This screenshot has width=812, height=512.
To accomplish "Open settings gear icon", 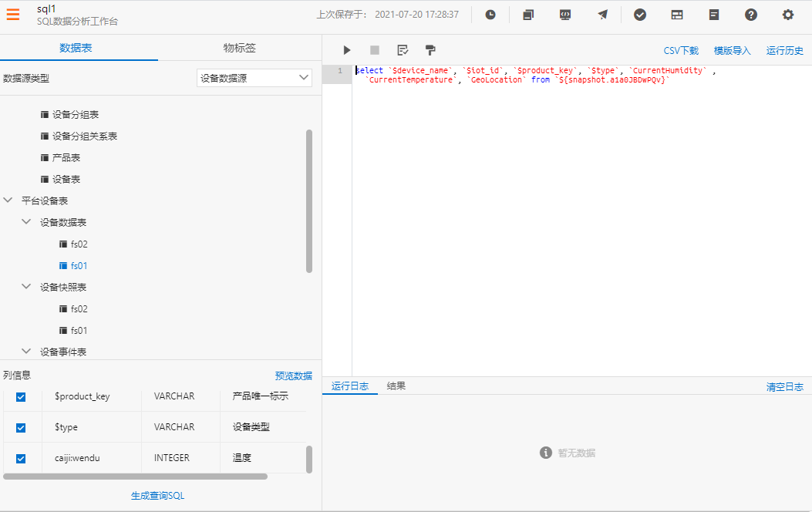I will [x=787, y=15].
